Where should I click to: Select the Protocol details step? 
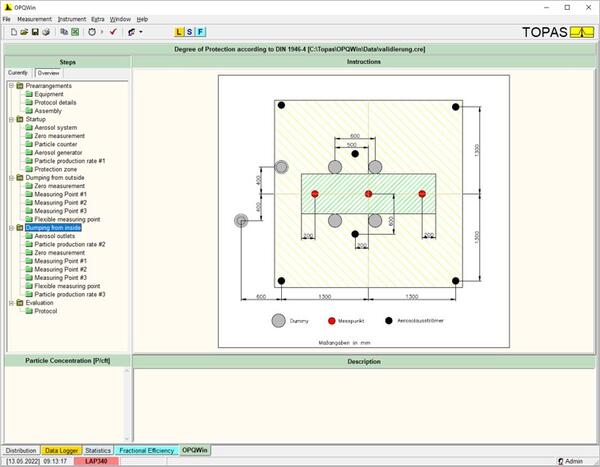point(55,103)
